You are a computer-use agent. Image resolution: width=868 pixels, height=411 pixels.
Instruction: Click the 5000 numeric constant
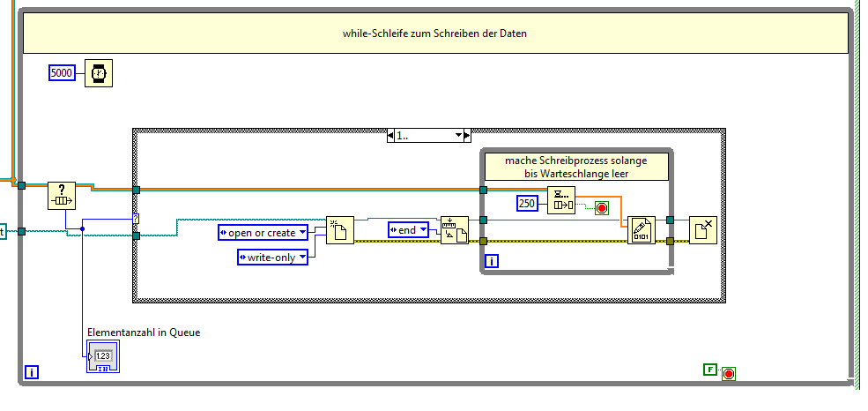pyautogui.click(x=62, y=72)
